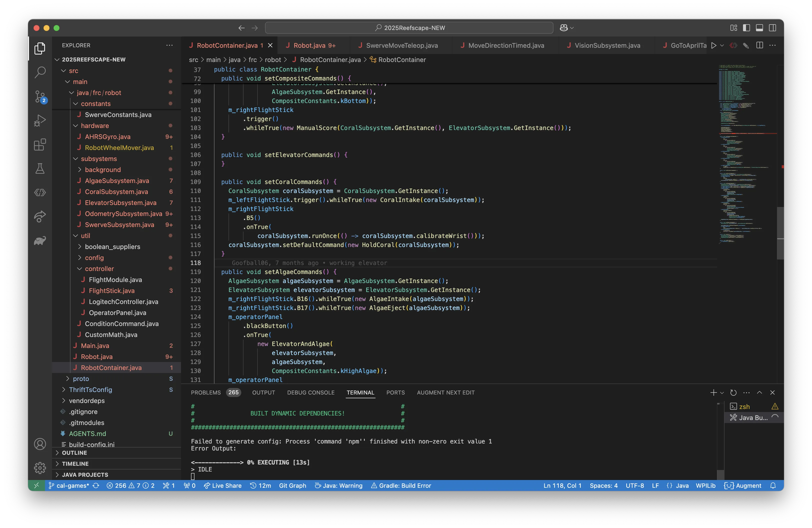Open the Manage gear settings icon

point(40,468)
